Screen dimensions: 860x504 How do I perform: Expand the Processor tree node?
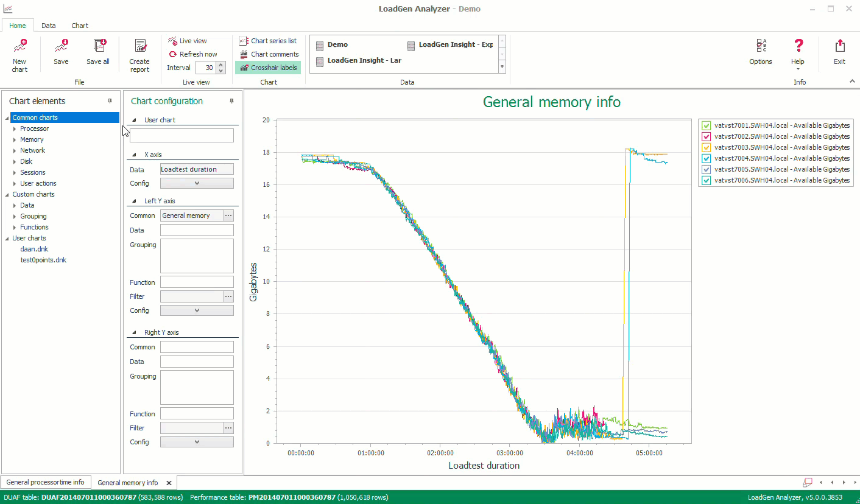pyautogui.click(x=15, y=128)
